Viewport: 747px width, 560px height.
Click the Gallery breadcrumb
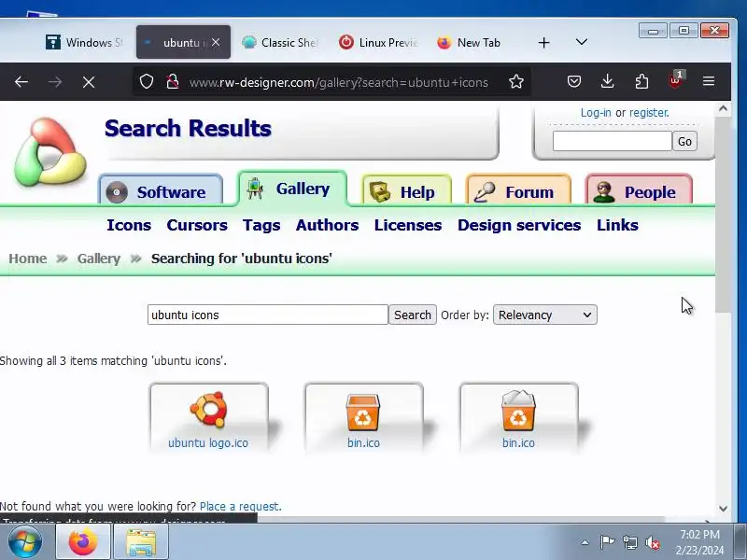tap(99, 259)
